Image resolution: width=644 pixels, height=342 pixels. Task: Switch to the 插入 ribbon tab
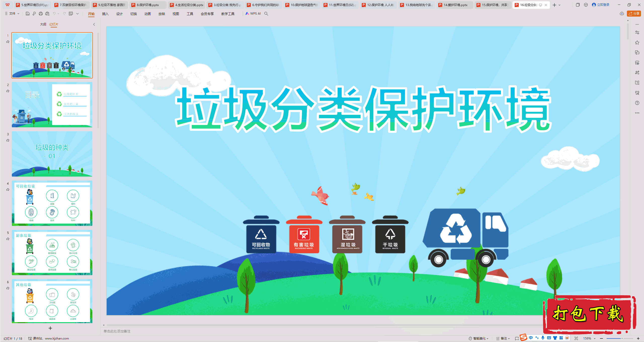[x=105, y=14]
